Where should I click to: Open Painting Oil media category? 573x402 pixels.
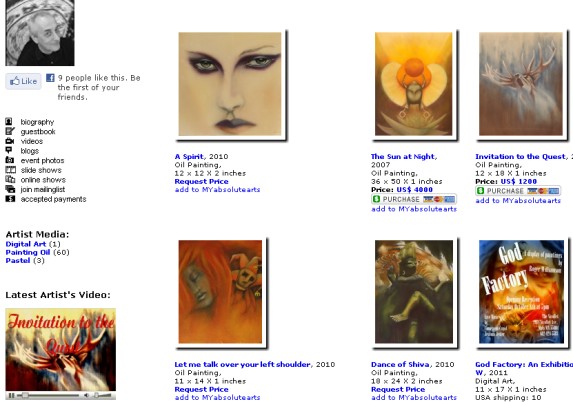27,253
